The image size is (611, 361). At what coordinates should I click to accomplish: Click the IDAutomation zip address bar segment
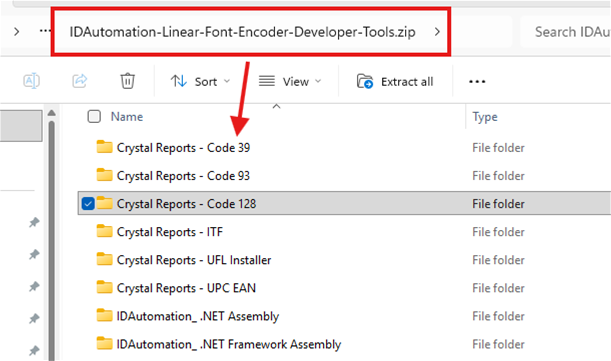click(x=242, y=32)
